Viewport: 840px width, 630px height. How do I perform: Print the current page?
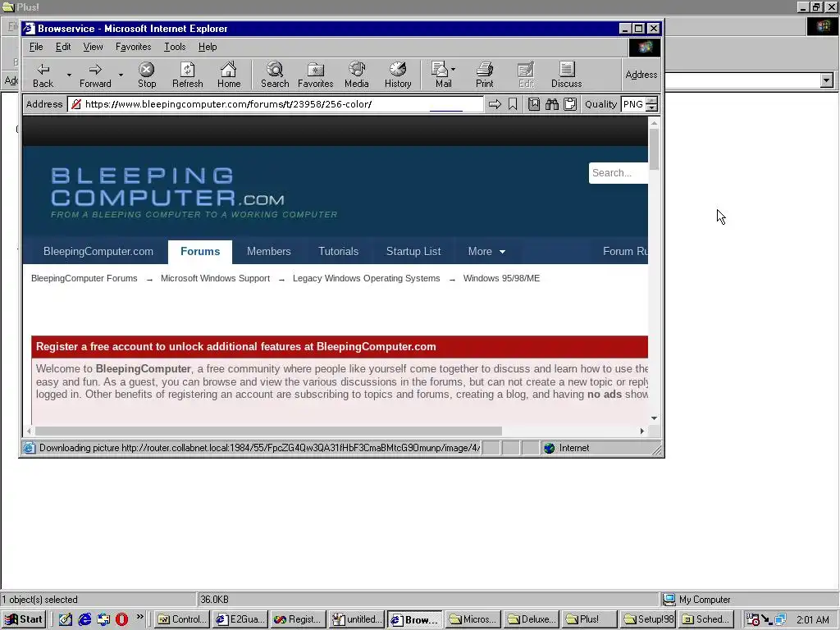[484, 75]
